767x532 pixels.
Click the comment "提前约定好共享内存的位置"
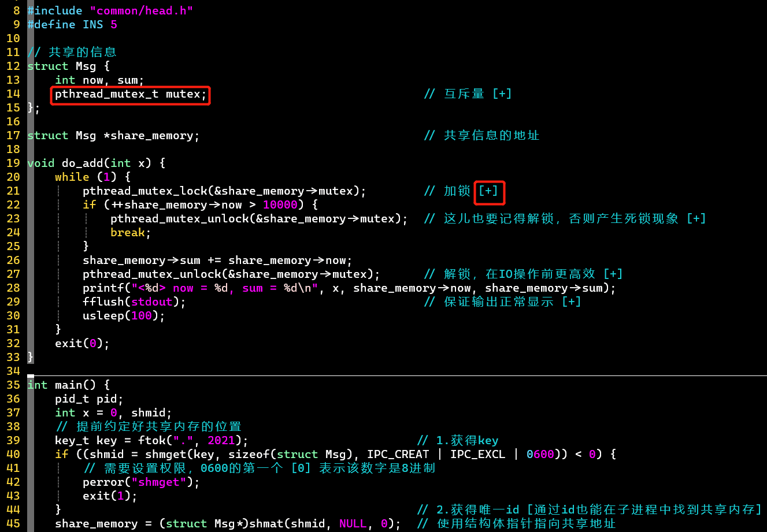pyautogui.click(x=159, y=426)
